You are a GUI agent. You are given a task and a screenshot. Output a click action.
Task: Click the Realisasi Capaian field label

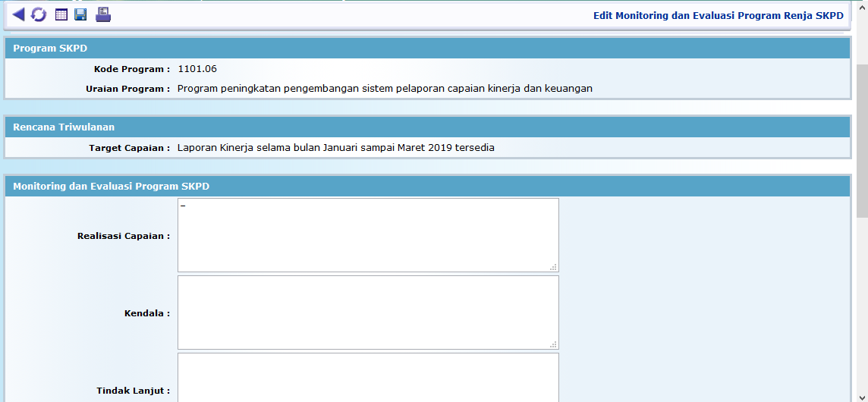coord(123,236)
